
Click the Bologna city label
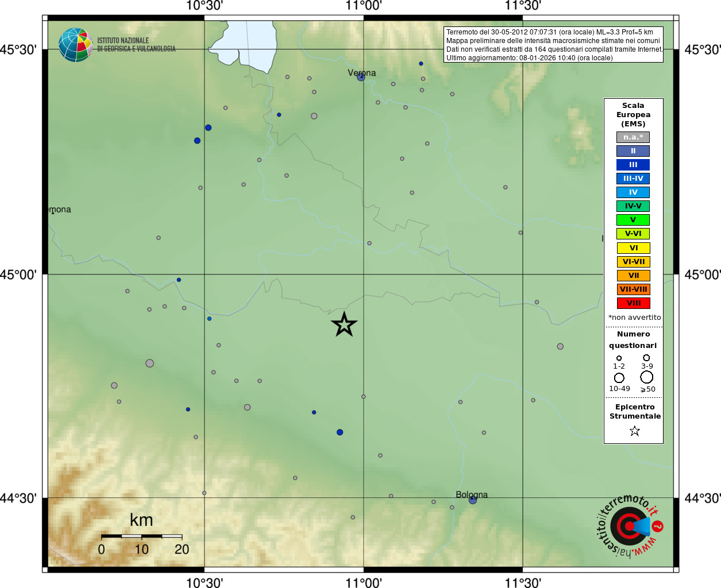pos(472,494)
